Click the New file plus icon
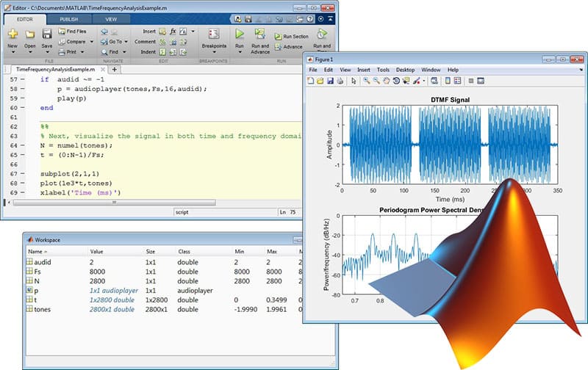588x370 pixels. coord(12,34)
